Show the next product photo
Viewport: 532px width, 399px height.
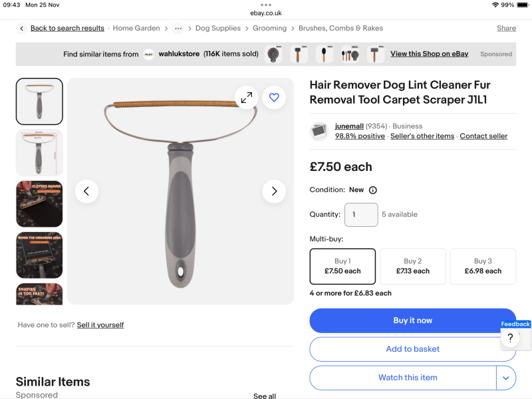click(274, 191)
